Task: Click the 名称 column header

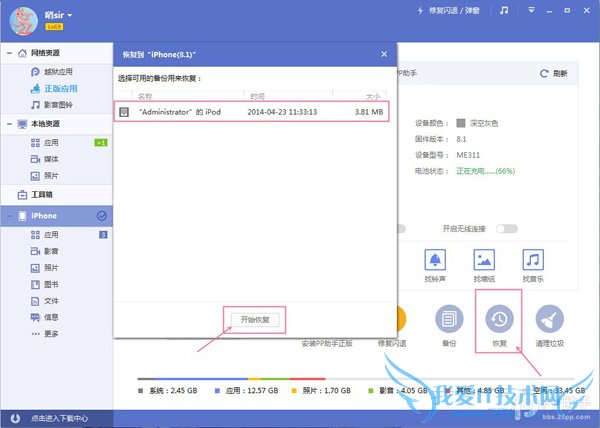Action: [x=145, y=96]
